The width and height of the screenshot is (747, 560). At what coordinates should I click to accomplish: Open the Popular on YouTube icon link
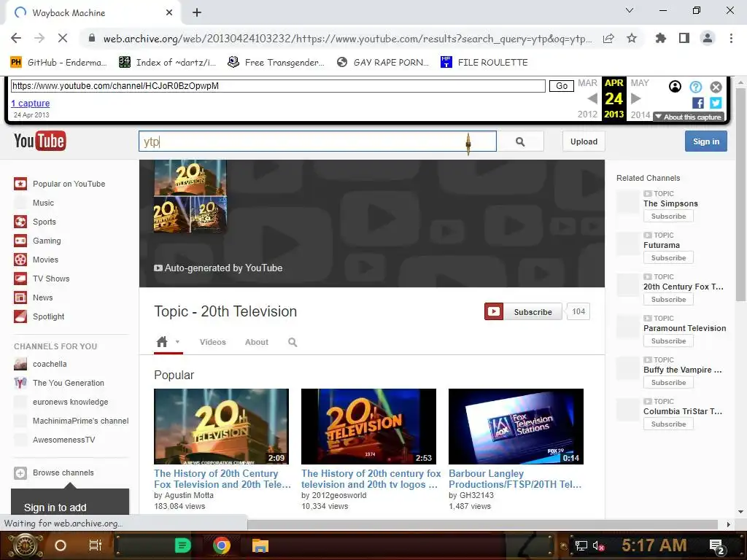20,184
